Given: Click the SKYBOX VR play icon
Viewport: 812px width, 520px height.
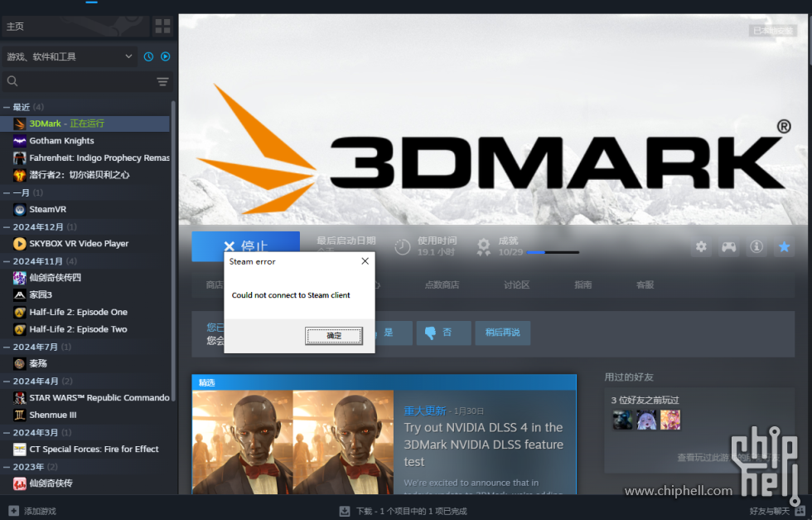Looking at the screenshot, I should click(19, 244).
